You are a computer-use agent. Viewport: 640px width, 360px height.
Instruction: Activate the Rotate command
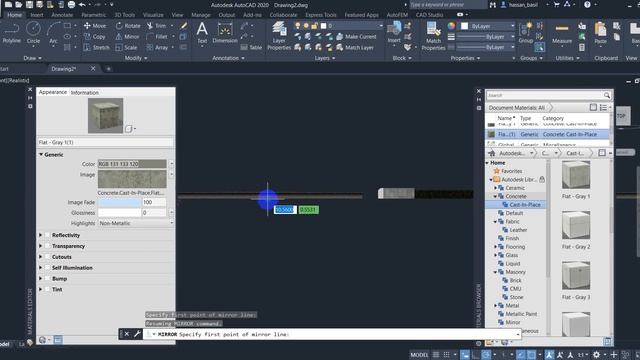click(128, 26)
